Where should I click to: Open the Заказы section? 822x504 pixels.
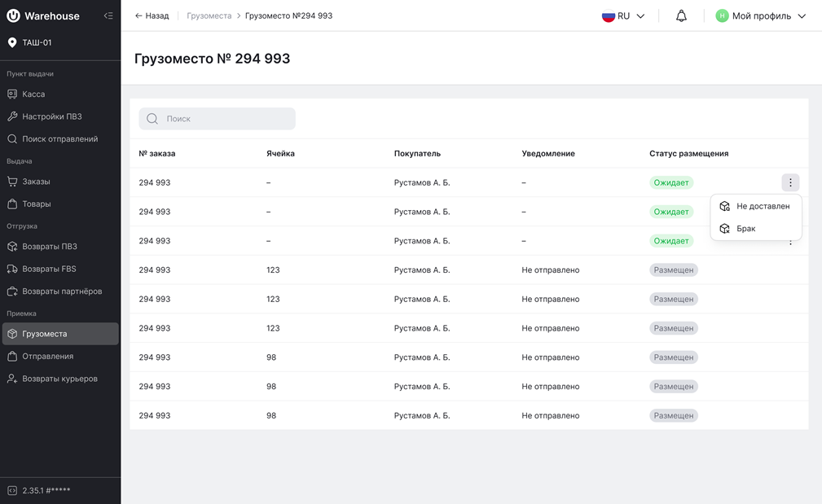[36, 182]
